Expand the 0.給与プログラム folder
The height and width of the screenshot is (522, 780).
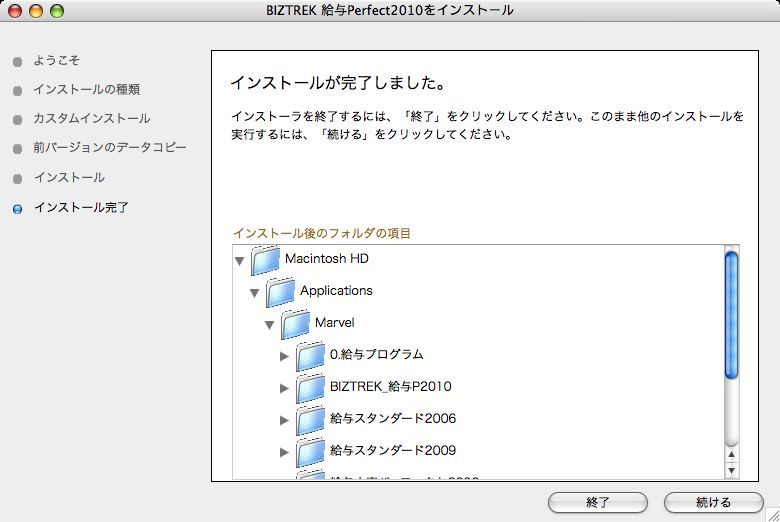coord(284,356)
